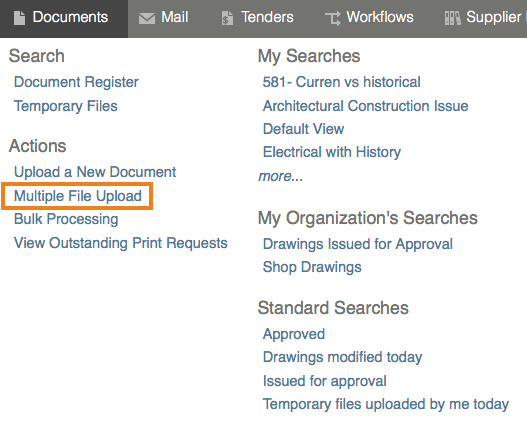Expand more... under My Searches
Screen dimensions: 527x426
(281, 176)
